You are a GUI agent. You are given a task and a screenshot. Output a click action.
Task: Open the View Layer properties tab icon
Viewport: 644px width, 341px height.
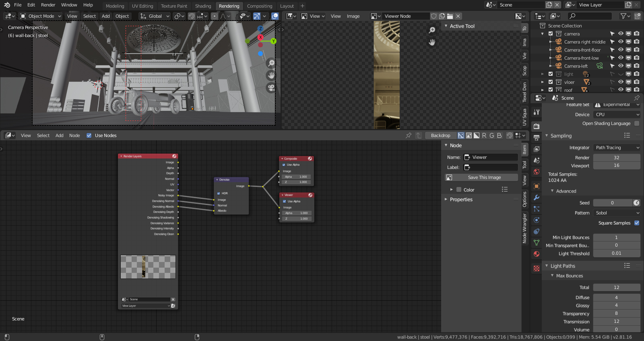click(x=537, y=149)
